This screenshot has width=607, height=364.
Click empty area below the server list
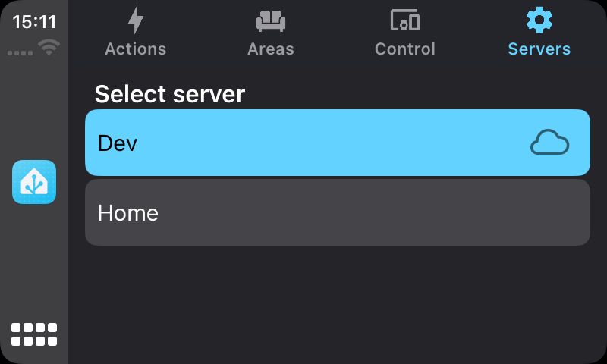point(337,303)
